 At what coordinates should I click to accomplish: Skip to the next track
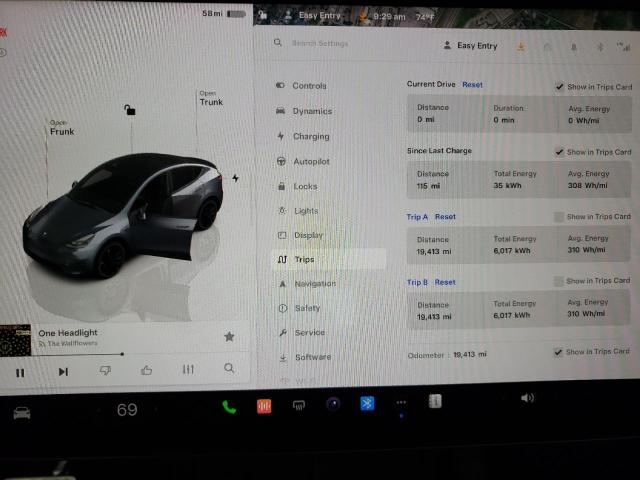[63, 372]
